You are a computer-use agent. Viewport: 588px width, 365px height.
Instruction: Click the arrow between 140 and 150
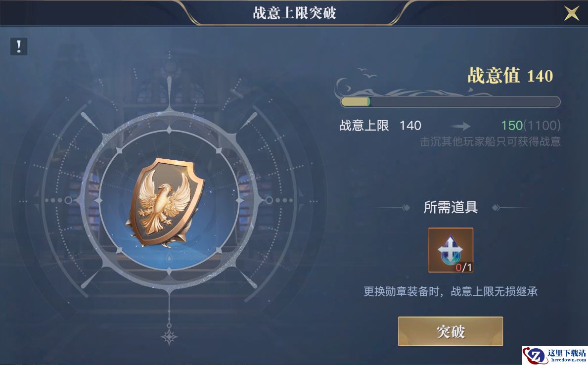[461, 126]
